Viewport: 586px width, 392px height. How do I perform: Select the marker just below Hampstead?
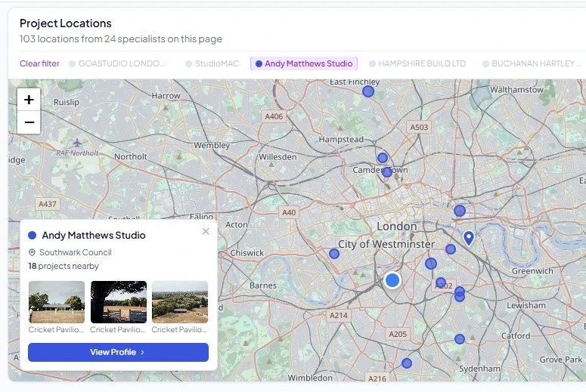point(383,158)
